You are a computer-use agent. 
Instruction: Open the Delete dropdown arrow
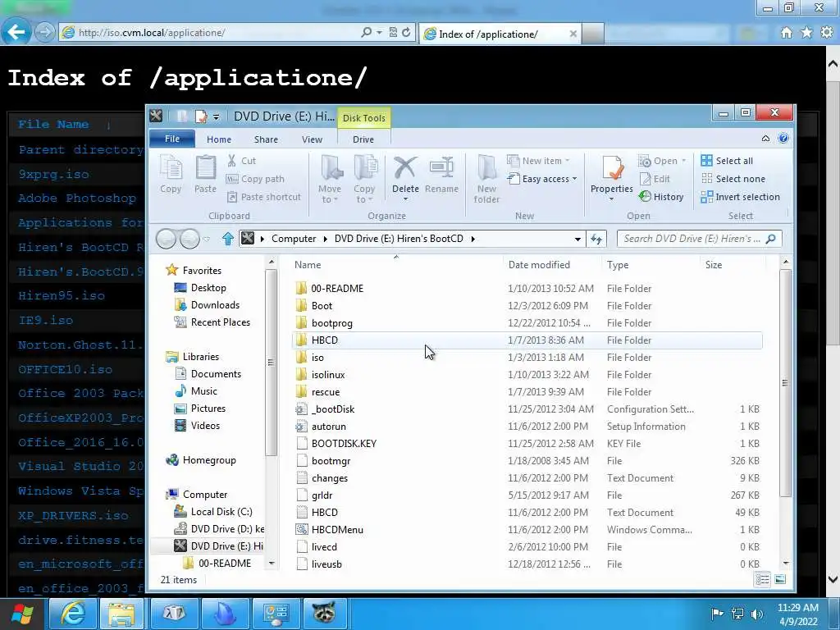click(405, 199)
